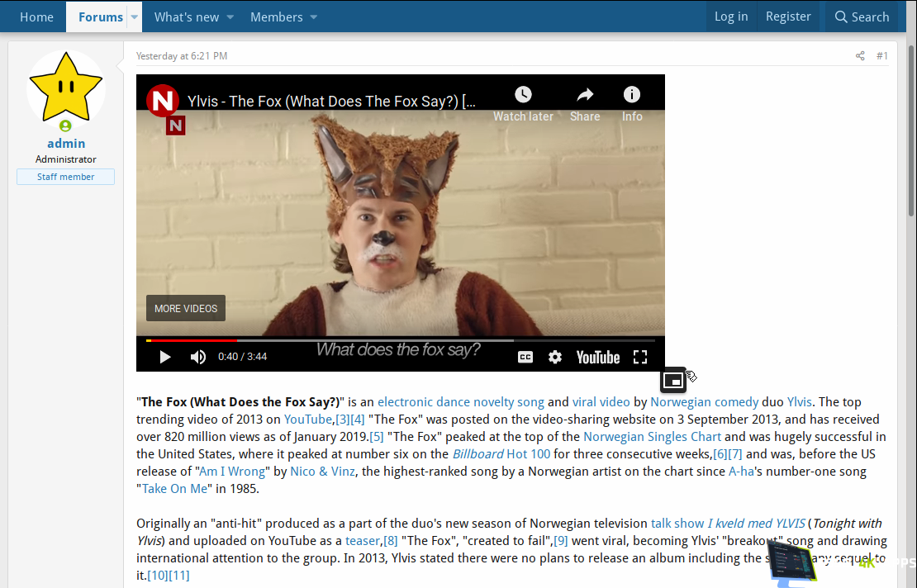The width and height of the screenshot is (917, 588).
Task: Click the Register link
Action: [788, 17]
